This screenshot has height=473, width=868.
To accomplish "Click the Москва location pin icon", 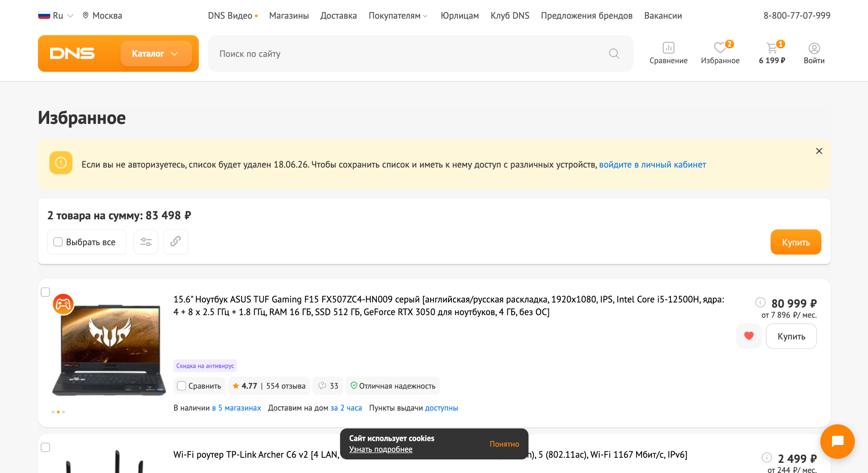I will 86,15.
